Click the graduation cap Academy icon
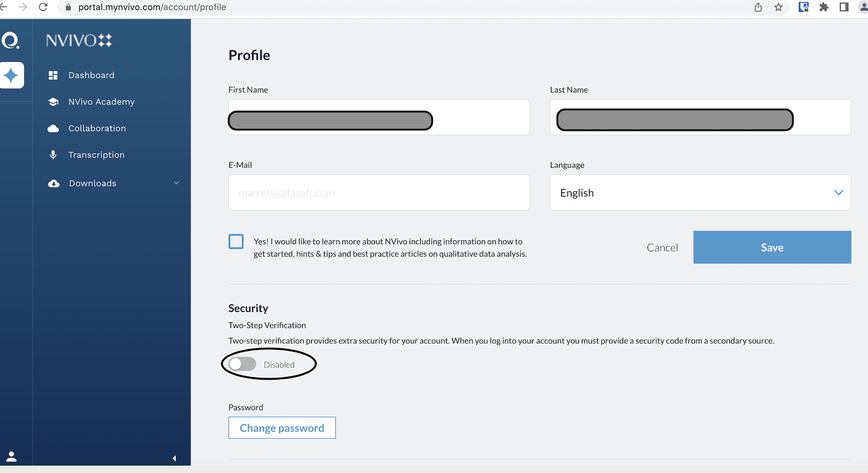Image resolution: width=868 pixels, height=473 pixels. [53, 102]
